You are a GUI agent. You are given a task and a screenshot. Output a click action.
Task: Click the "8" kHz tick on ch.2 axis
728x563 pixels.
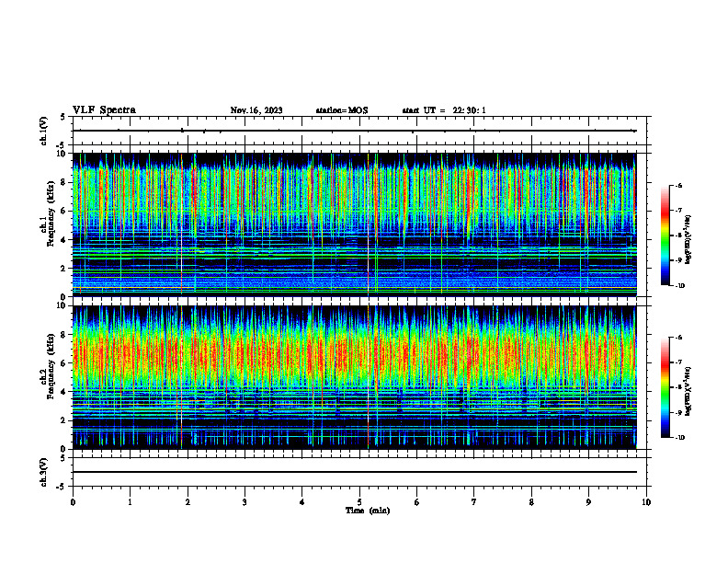(64, 335)
